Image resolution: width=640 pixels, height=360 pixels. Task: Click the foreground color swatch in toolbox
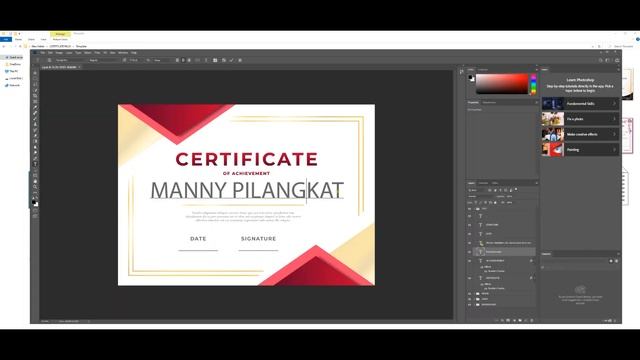coord(34,202)
